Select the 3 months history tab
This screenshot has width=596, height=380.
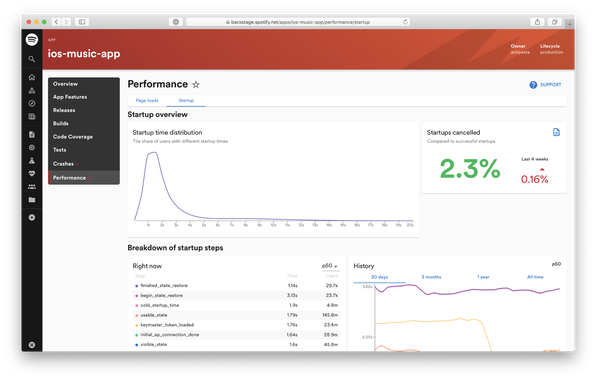[x=431, y=277]
